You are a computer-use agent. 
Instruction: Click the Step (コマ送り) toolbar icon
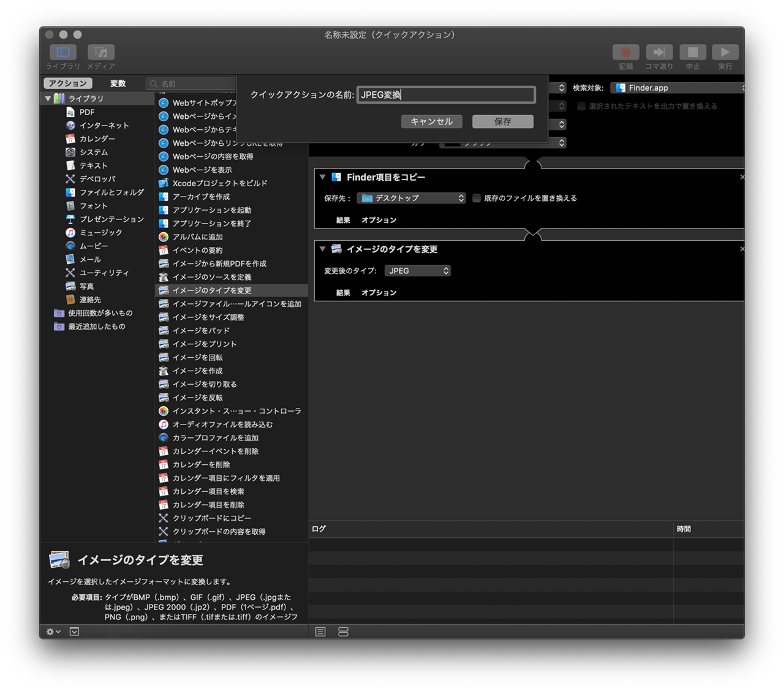coord(658,53)
